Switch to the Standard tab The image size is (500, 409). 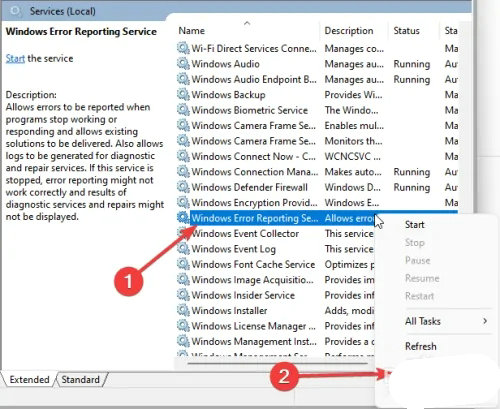pos(80,379)
